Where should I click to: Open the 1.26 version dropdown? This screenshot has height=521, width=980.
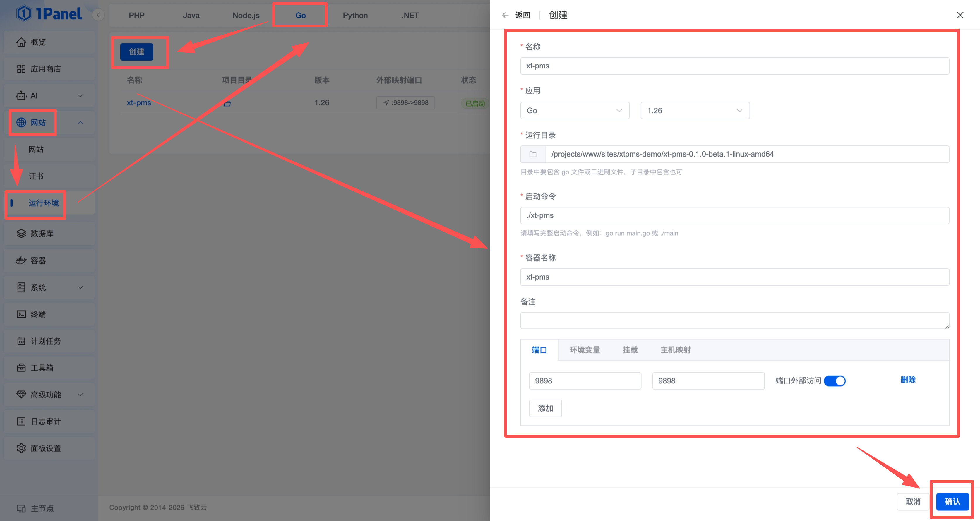[x=695, y=111]
